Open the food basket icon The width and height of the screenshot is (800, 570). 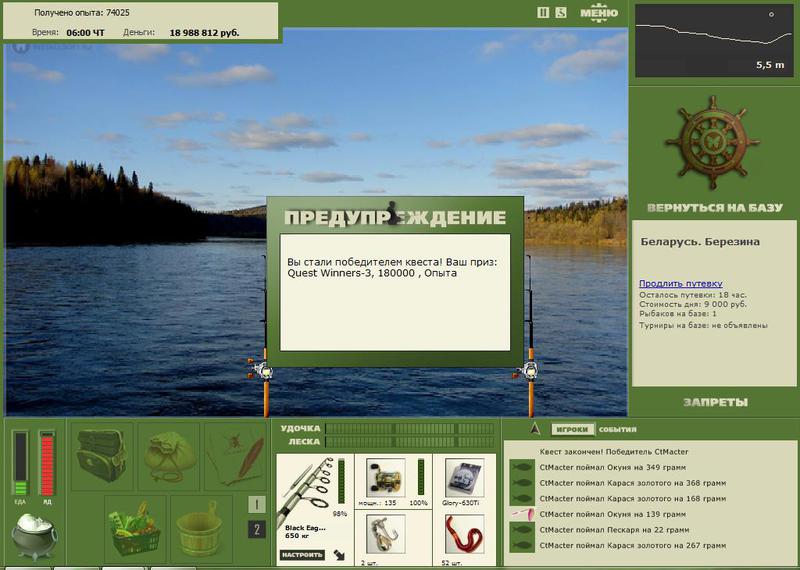pos(135,528)
